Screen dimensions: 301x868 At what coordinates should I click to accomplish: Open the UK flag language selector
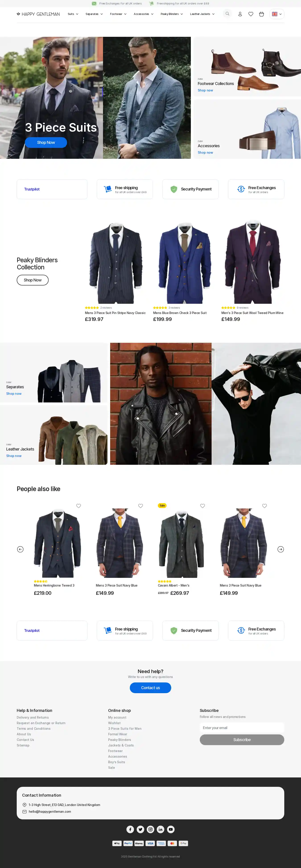pos(277,14)
